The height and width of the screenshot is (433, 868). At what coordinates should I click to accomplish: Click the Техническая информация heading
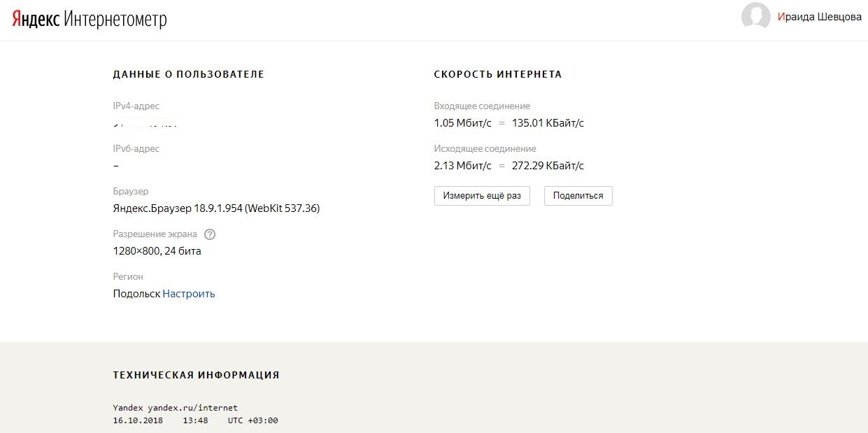click(x=196, y=375)
